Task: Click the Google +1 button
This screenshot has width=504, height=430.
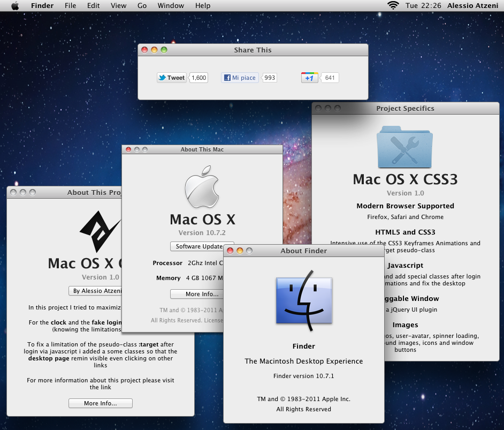Action: point(310,78)
